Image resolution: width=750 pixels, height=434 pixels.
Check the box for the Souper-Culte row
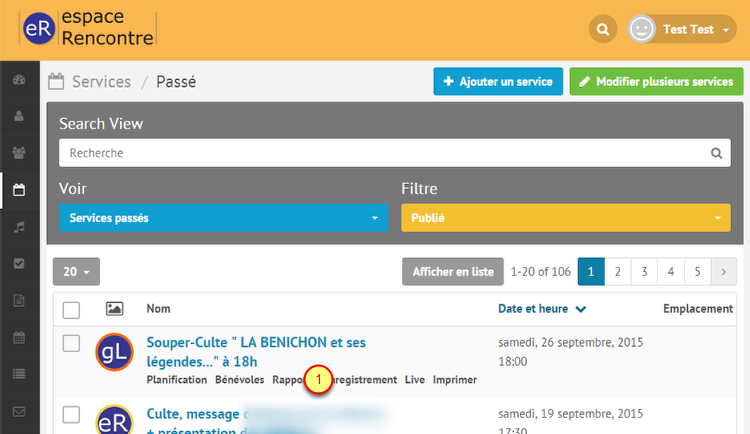(71, 343)
